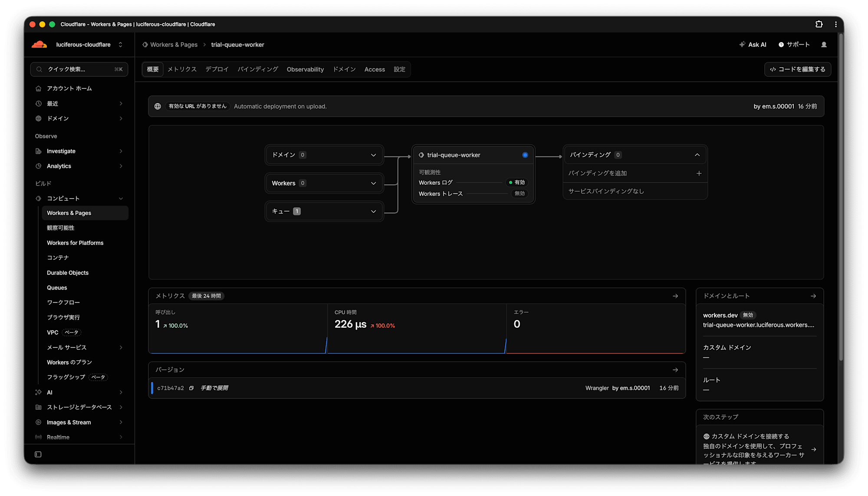The height and width of the screenshot is (496, 868).
Task: Click the 最後 24 時間 time range badge
Action: 207,296
